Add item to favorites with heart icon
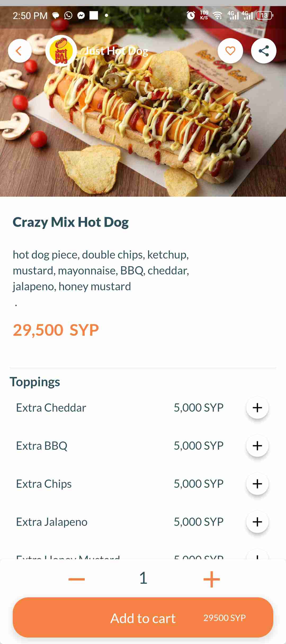Image resolution: width=286 pixels, height=644 pixels. [230, 51]
